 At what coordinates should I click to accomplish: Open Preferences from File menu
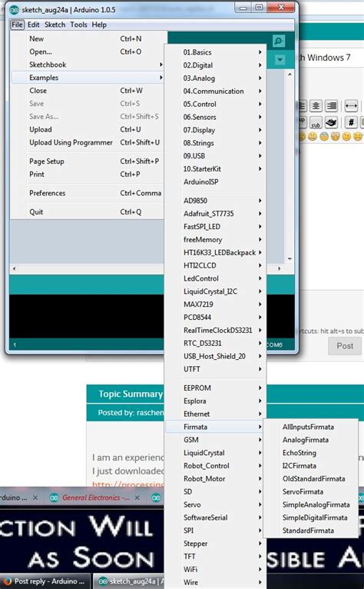(x=88, y=193)
